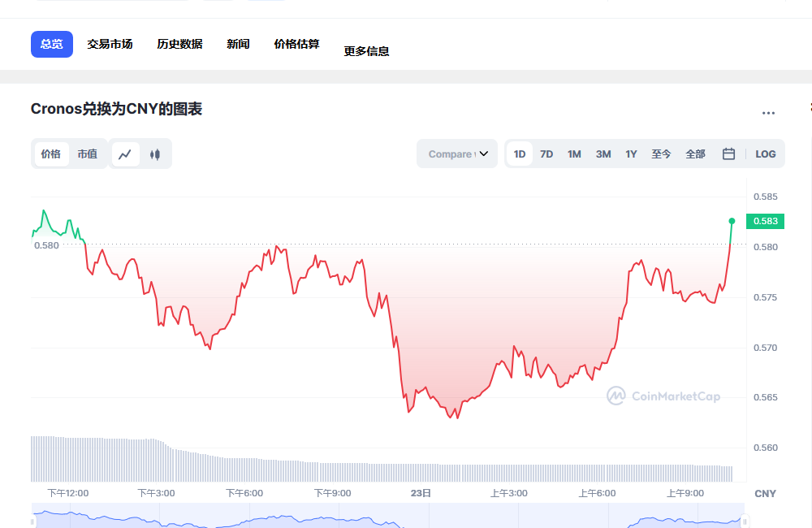812x528 pixels.
Task: Click the 下午12:00 axis label
Action: click(68, 493)
